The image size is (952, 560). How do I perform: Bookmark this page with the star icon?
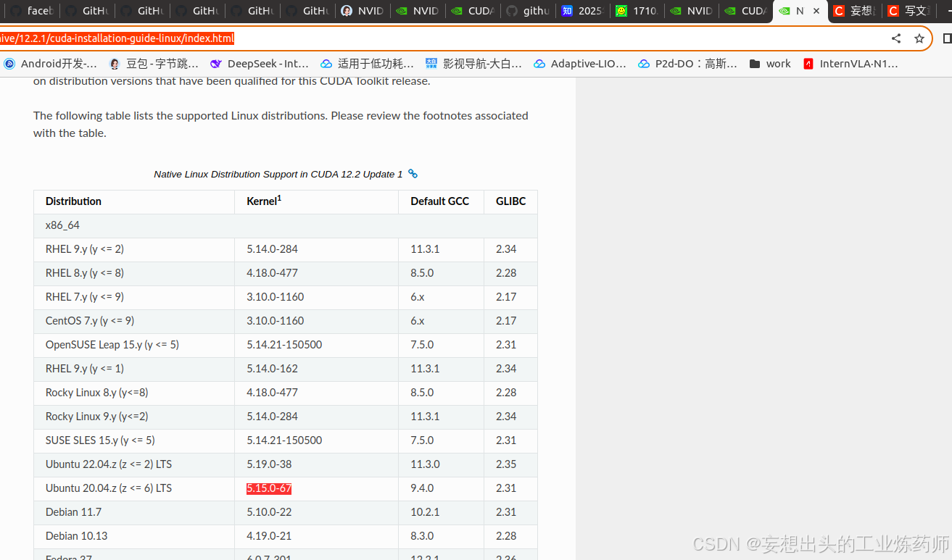tap(919, 38)
